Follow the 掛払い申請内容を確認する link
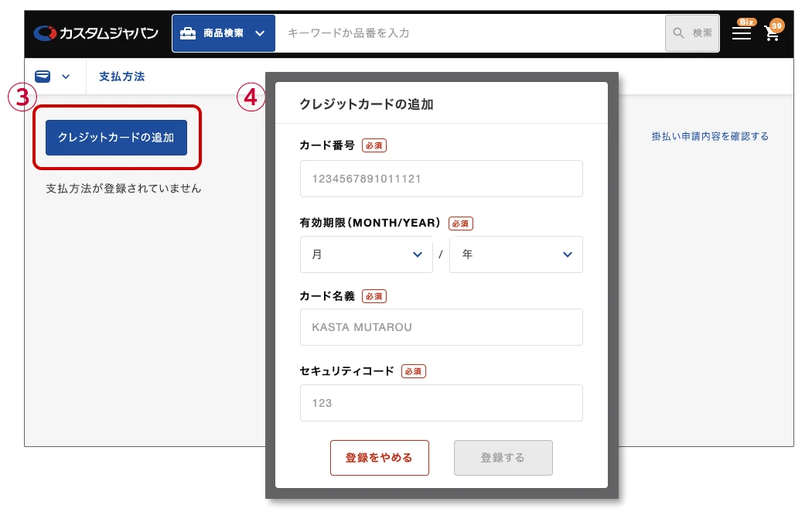The width and height of the screenshot is (812, 512). (x=710, y=136)
